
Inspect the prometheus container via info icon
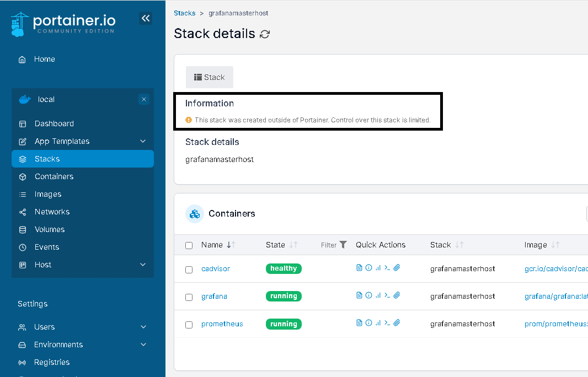pyautogui.click(x=368, y=322)
